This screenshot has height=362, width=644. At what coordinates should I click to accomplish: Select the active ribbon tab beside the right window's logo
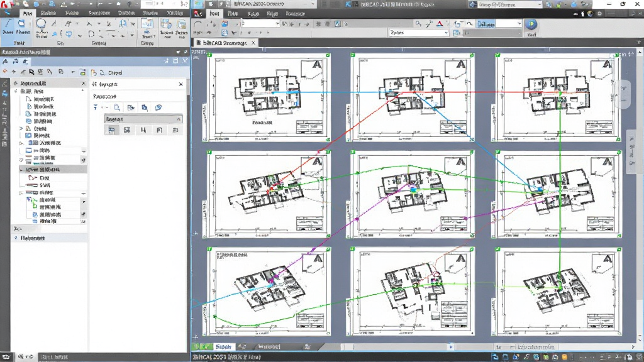point(214,14)
